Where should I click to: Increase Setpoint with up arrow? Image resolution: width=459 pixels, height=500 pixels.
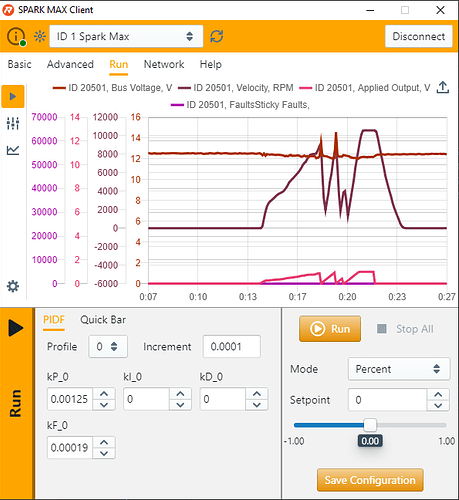tap(438, 394)
